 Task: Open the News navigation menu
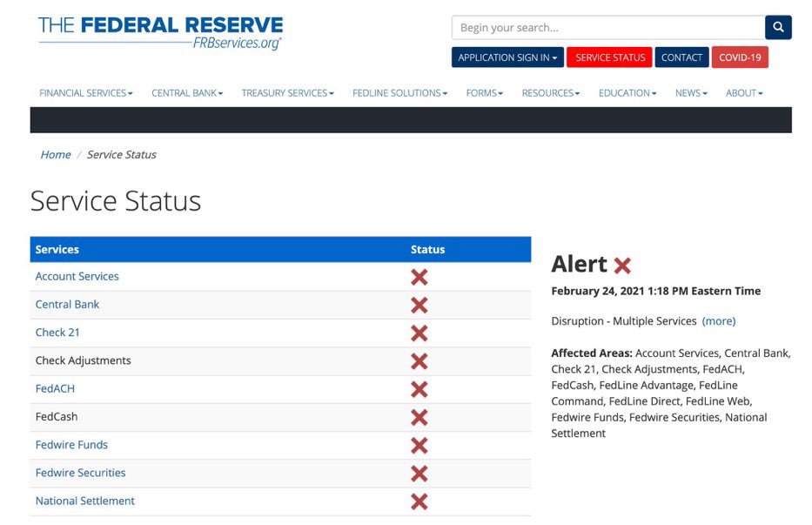[x=691, y=93]
